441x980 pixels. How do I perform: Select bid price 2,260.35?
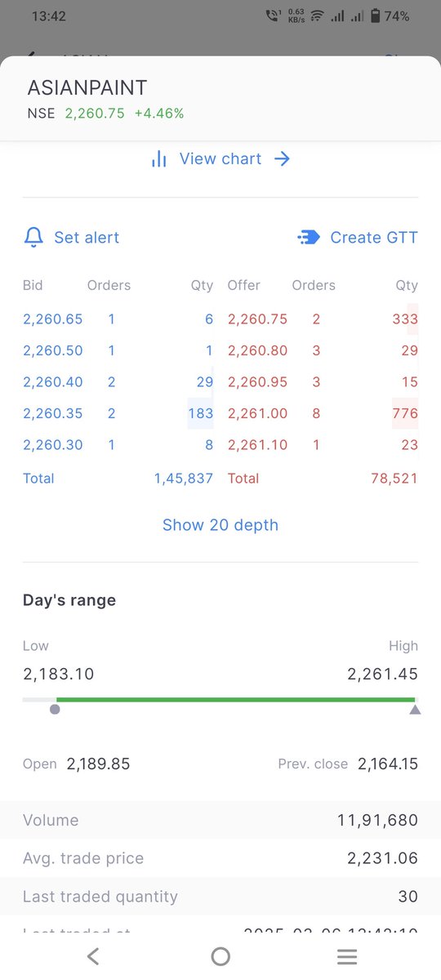coord(53,413)
